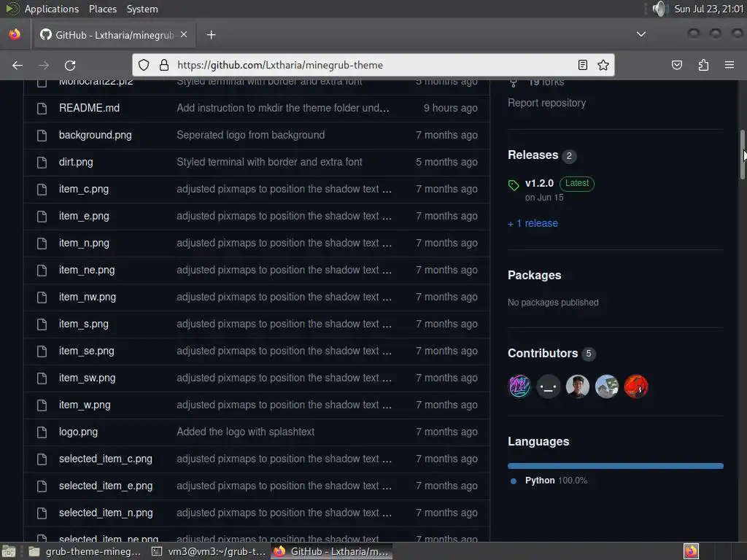The width and height of the screenshot is (747, 560).
Task: Click file icon beside logo.png
Action: [42, 432]
